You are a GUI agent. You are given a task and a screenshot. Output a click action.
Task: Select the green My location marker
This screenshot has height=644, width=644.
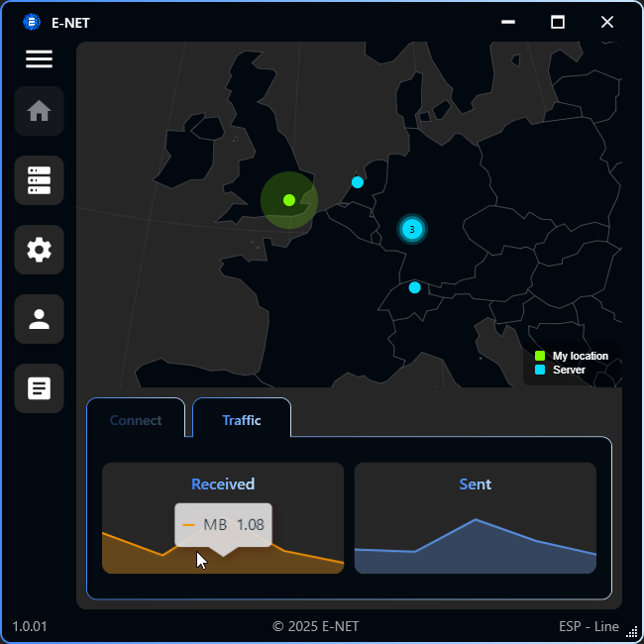click(x=289, y=200)
